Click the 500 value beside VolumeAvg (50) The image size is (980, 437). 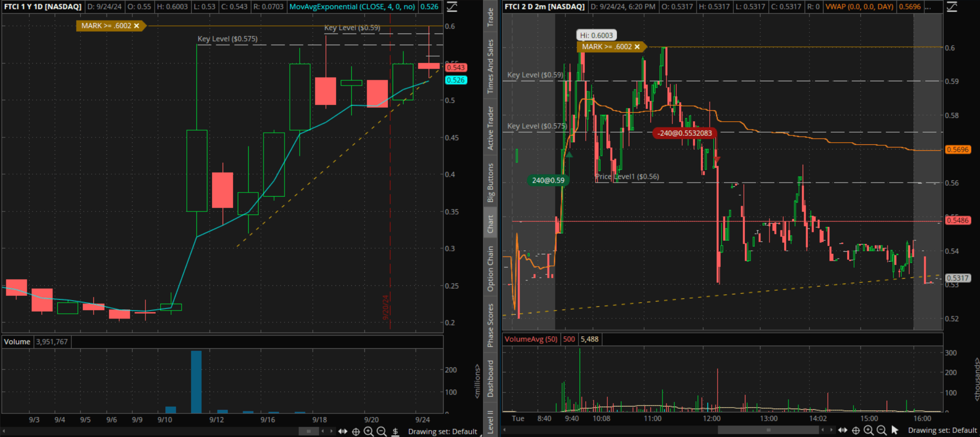click(569, 339)
